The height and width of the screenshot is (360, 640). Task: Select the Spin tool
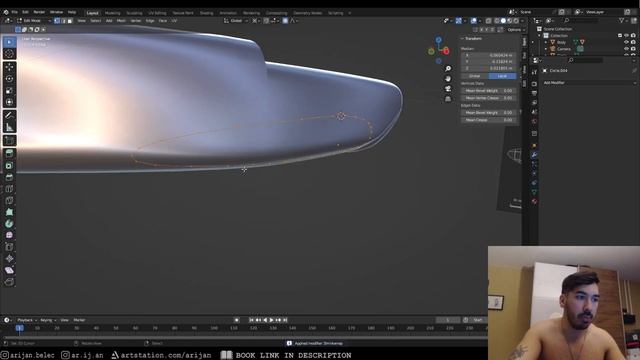9,224
